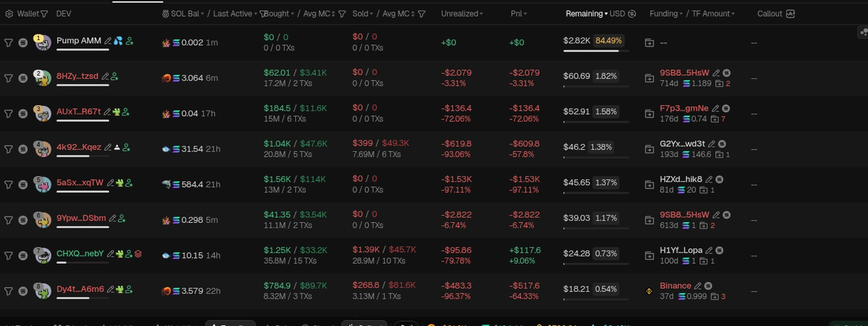Toggle the round list icon in 5aSx...xqTW row
This screenshot has width=868, height=326.
(x=23, y=185)
